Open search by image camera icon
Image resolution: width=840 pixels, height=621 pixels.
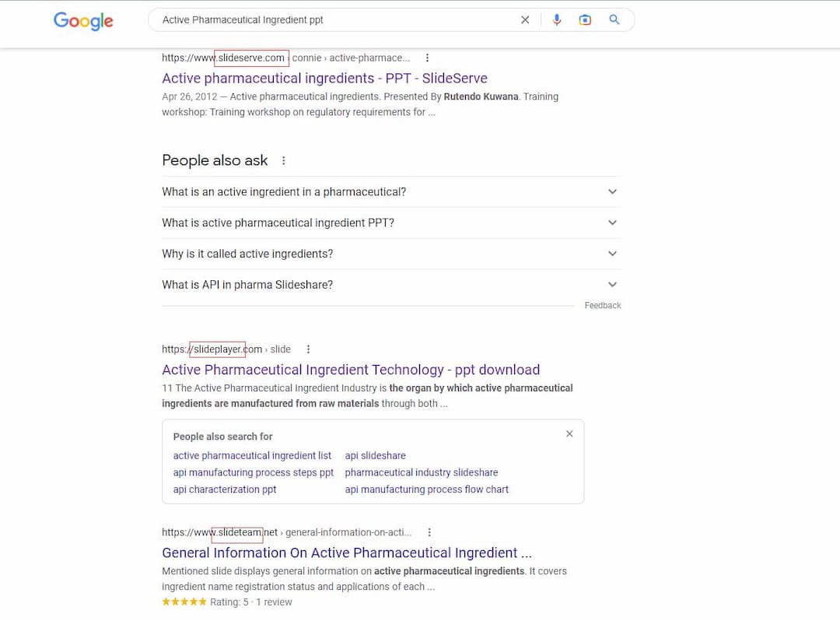pos(585,19)
